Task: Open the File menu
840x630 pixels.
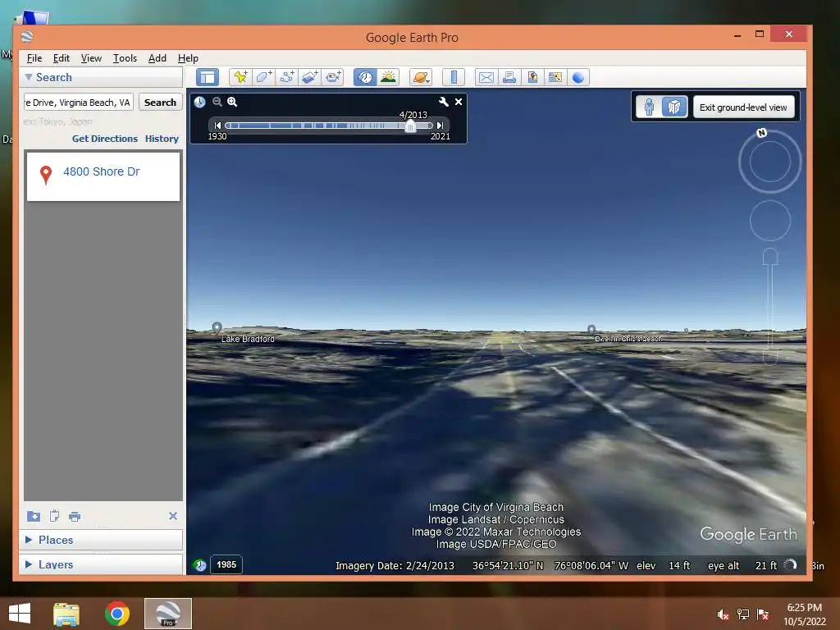Action: 34,58
